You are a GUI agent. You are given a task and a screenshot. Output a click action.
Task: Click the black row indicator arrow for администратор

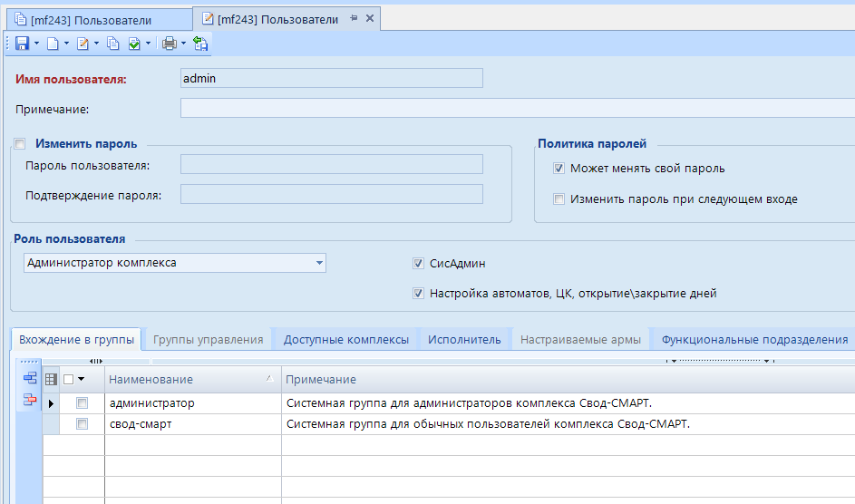point(52,403)
